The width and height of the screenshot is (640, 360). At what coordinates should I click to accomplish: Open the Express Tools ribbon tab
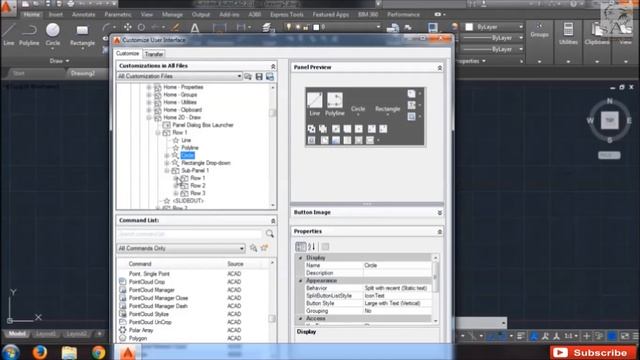pyautogui.click(x=287, y=14)
